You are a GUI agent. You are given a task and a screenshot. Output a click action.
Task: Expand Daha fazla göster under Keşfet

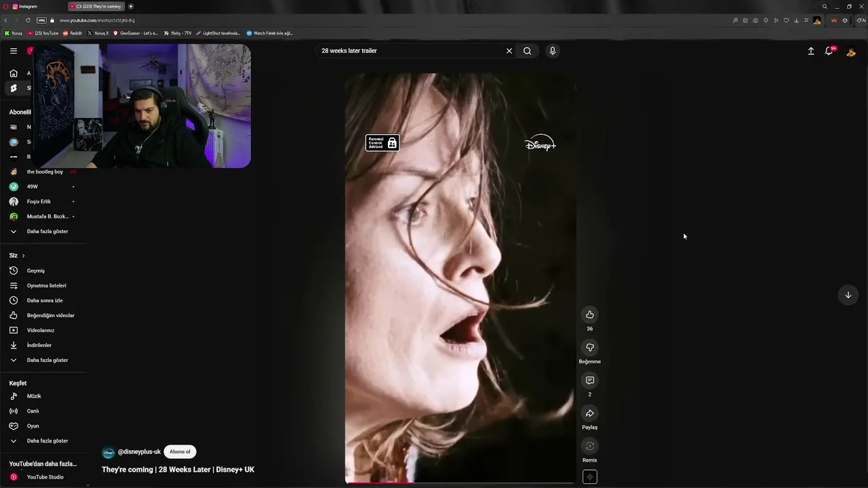tap(43, 441)
